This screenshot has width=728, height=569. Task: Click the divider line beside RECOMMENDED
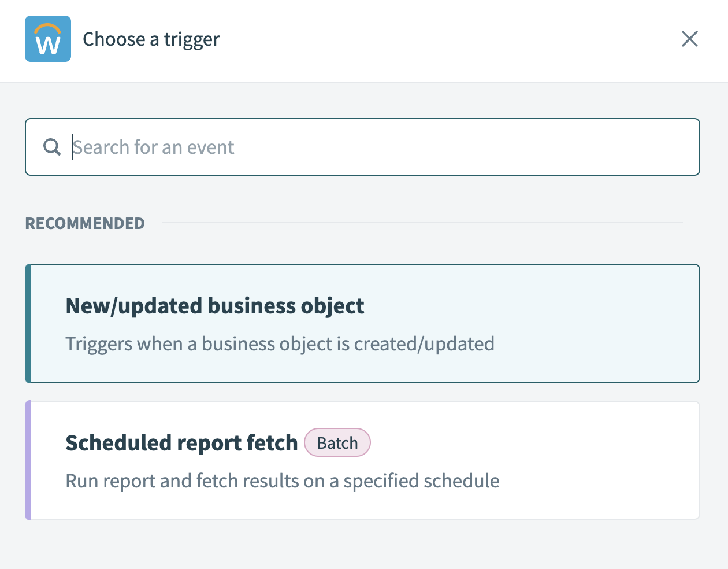(x=422, y=223)
